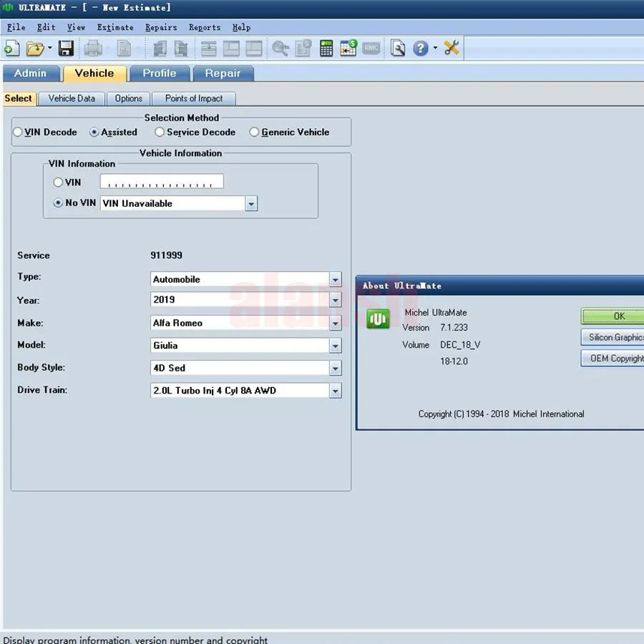644x644 pixels.
Task: Open an estimate with the folder icon
Action: [35, 48]
